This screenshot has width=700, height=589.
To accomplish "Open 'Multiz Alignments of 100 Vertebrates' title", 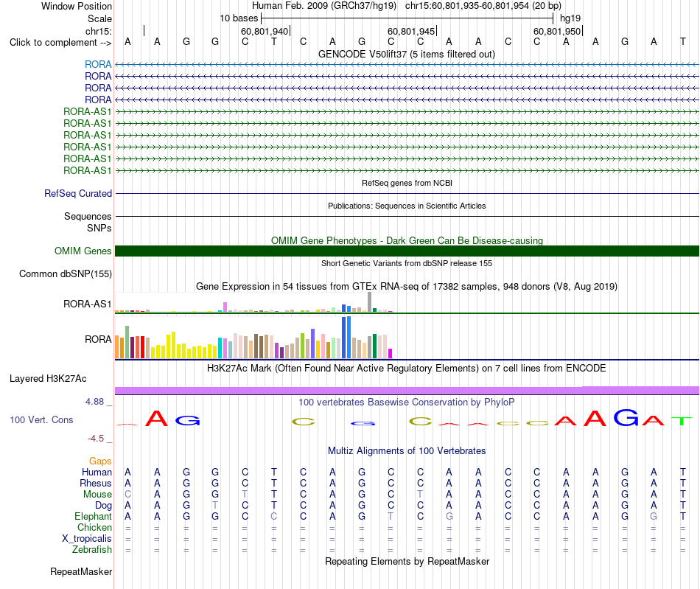I will (x=407, y=451).
